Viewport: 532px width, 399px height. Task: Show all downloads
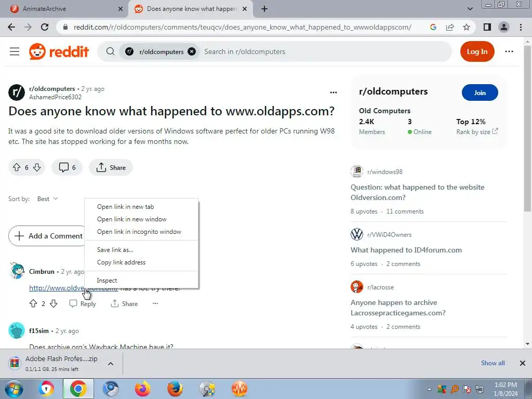pyautogui.click(x=493, y=363)
